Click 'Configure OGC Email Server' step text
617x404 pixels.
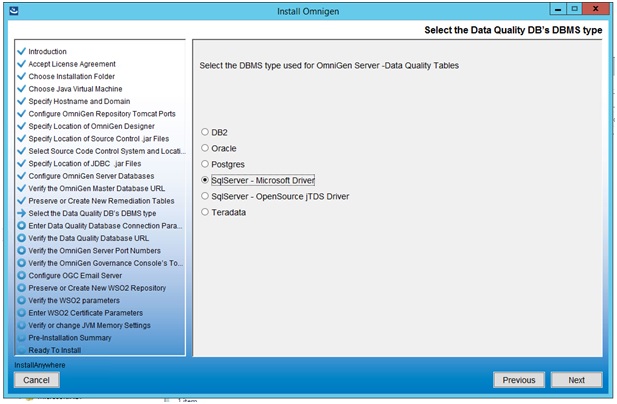click(x=75, y=276)
